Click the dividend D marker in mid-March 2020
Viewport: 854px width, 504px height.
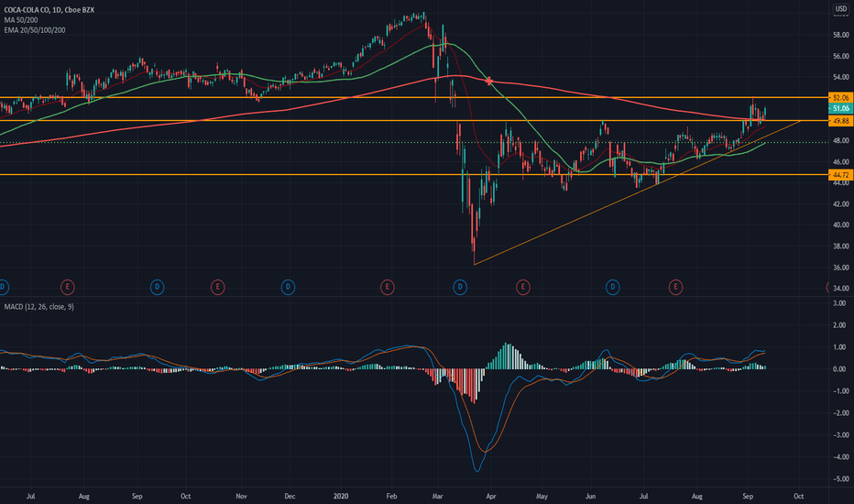(460, 287)
